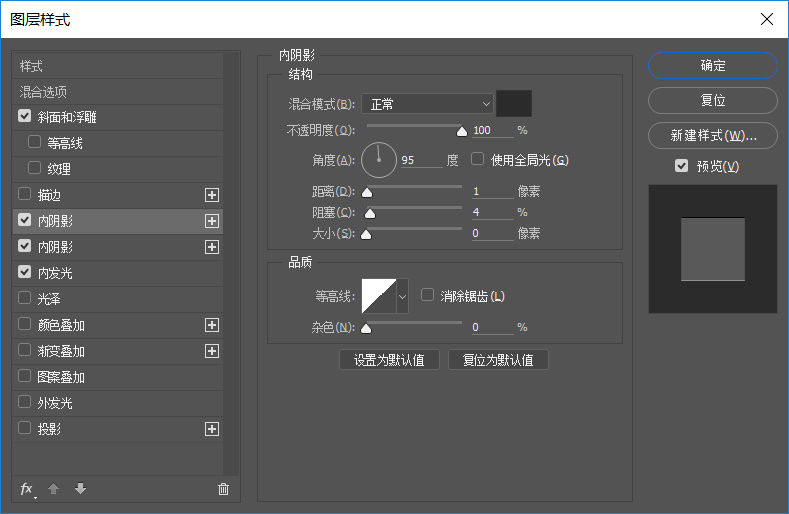Open the inner shadow color swatch

tap(514, 104)
